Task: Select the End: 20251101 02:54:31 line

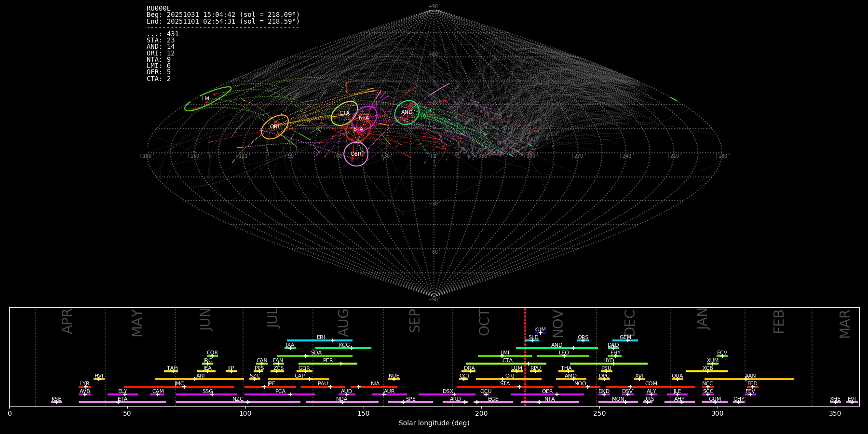Action: pos(223,21)
